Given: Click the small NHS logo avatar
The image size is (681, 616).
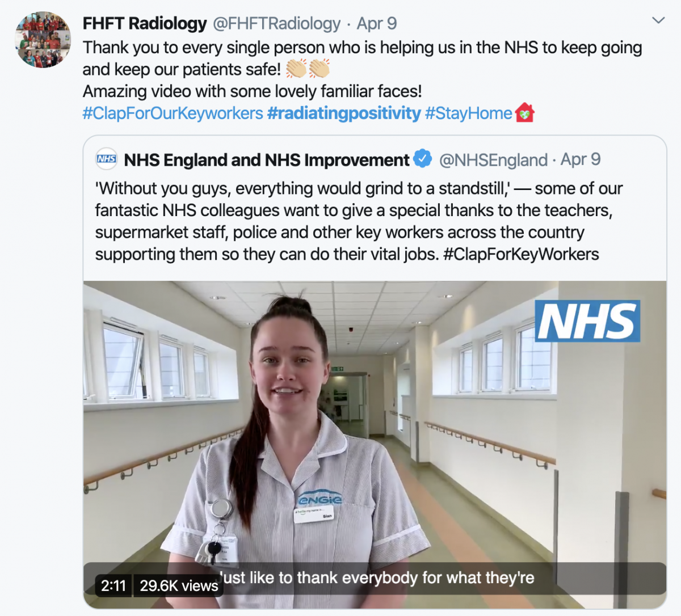Looking at the screenshot, I should 106,159.
